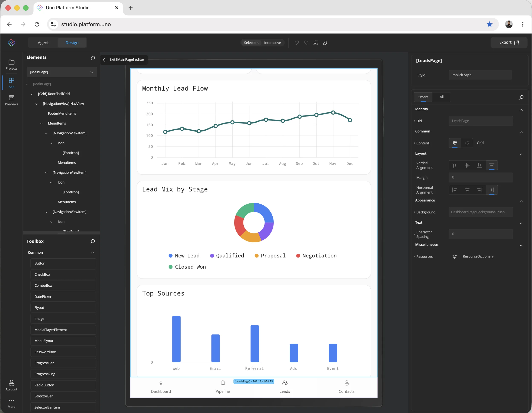Click Leads icon in bottom navigation
This screenshot has height=413, width=532.
point(285,383)
